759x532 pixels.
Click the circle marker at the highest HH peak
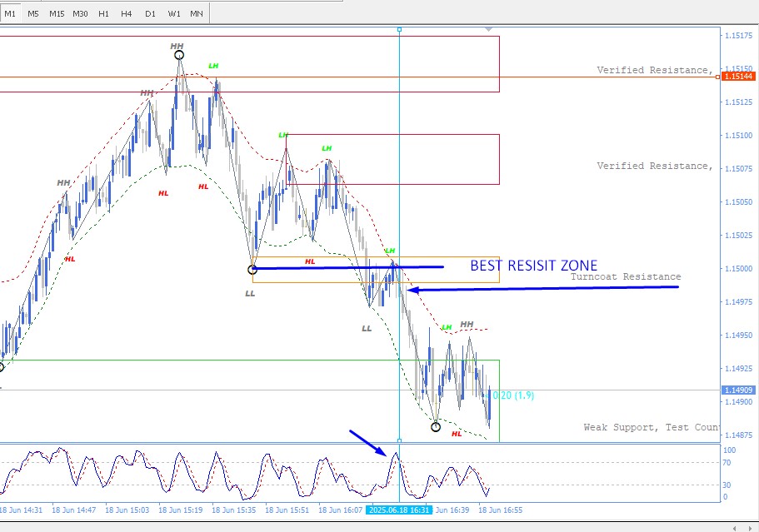pyautogui.click(x=179, y=55)
